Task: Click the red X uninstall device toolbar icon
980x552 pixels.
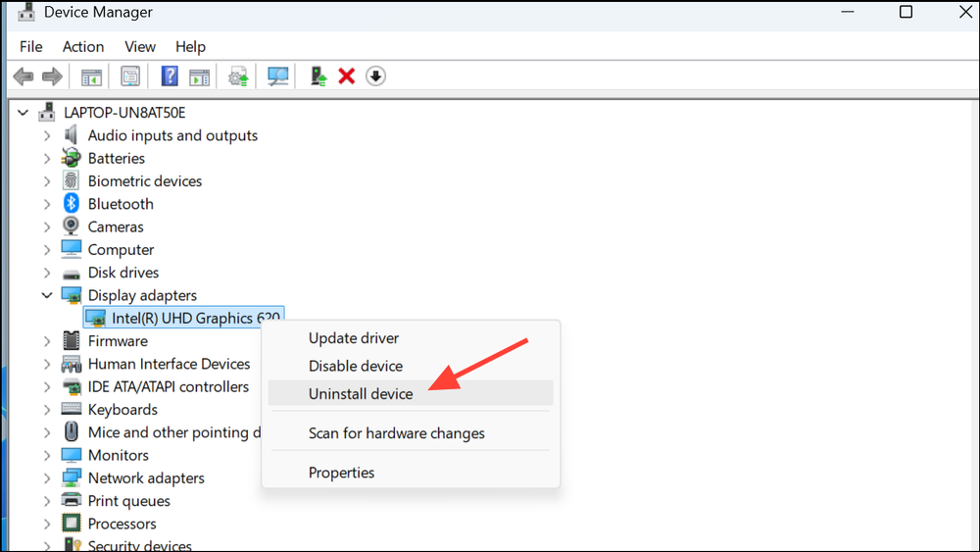Action: coord(346,76)
